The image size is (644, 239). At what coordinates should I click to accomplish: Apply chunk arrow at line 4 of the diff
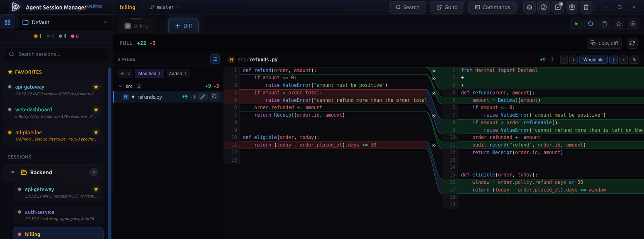pos(434,93)
